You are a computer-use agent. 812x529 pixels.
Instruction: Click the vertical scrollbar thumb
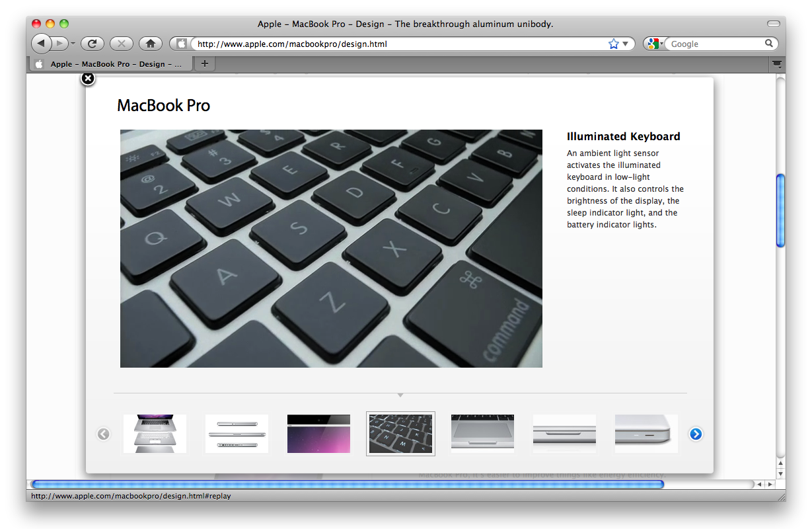tap(780, 210)
